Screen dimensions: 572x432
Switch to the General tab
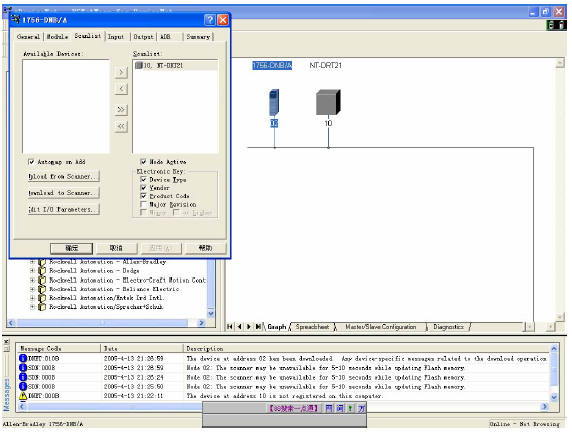coord(28,37)
